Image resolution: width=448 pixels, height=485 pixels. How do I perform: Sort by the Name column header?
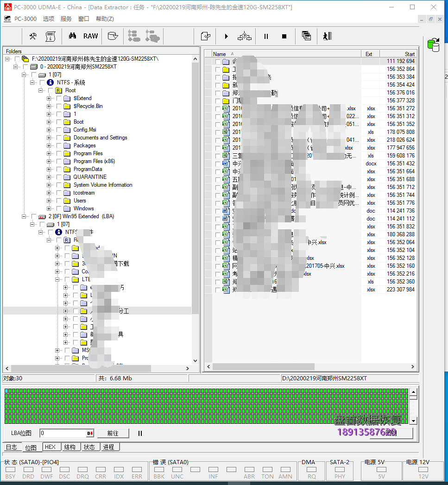(286, 54)
